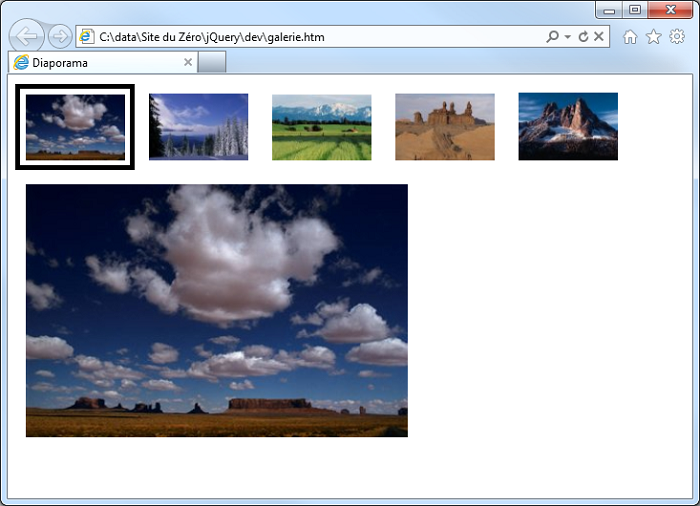The height and width of the screenshot is (506, 700).
Task: Click the page icon in the address bar
Action: pyautogui.click(x=87, y=37)
